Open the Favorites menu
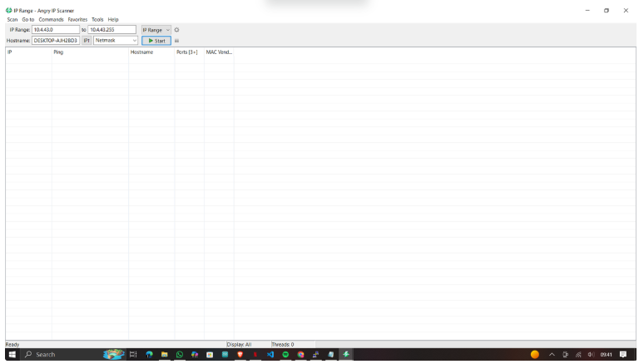 pos(77,20)
